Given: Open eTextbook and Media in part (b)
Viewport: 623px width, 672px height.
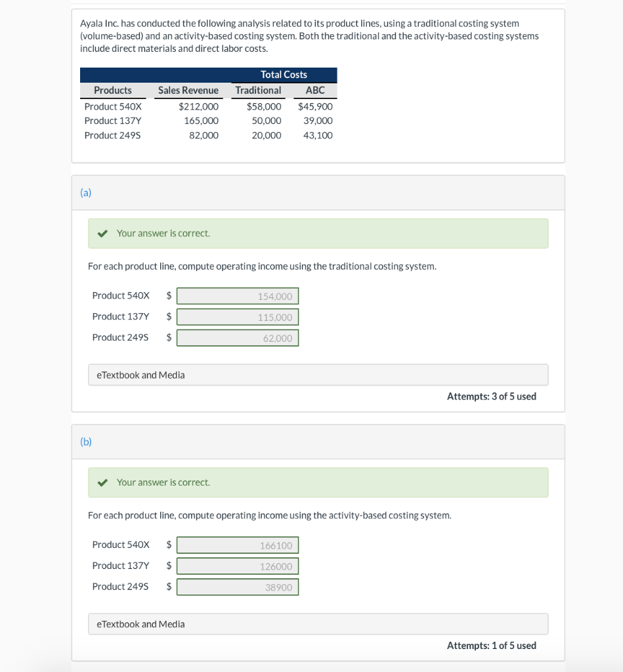Looking at the screenshot, I should (318, 624).
